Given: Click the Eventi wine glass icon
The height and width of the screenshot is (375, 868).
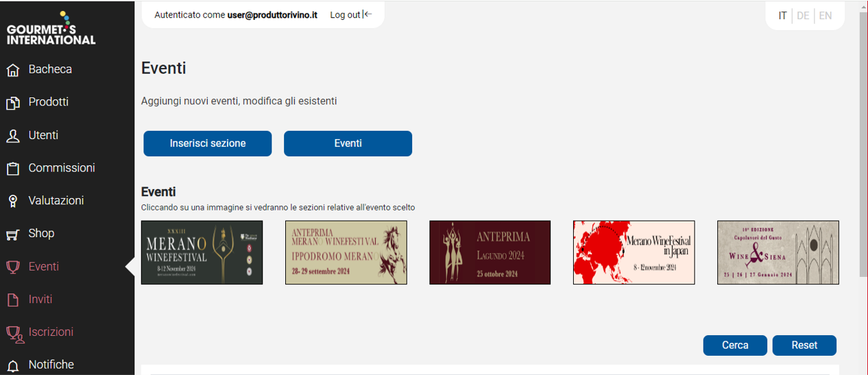Looking at the screenshot, I should tap(13, 267).
